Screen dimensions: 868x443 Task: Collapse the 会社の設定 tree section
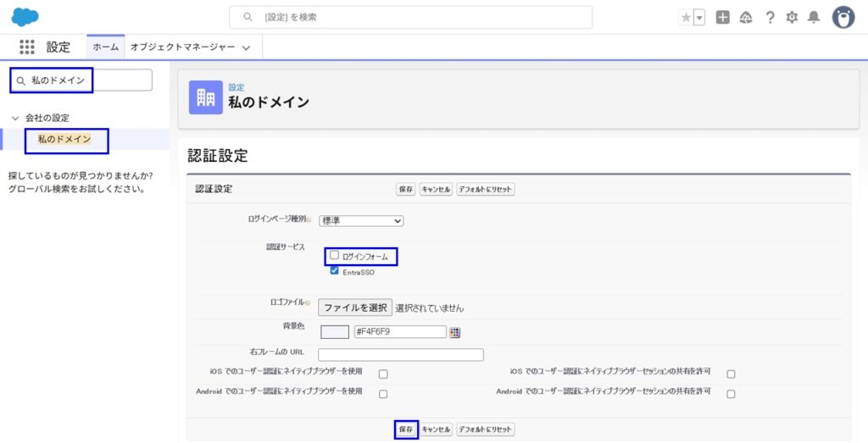pos(15,118)
